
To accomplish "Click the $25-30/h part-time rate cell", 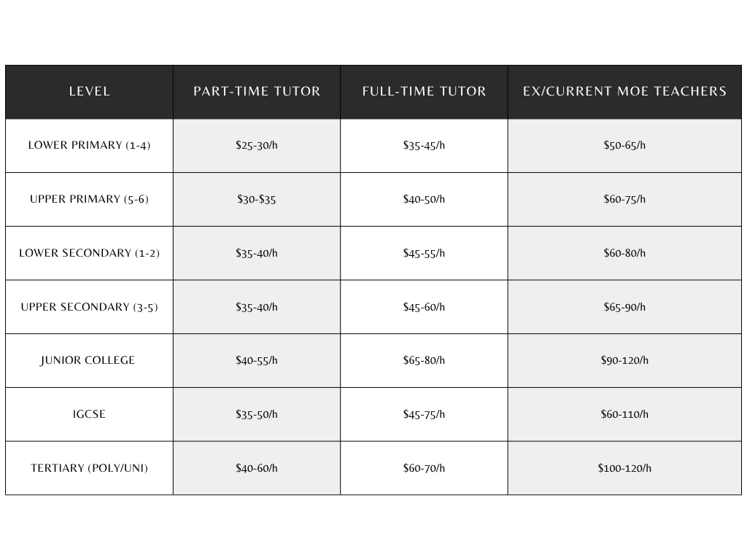I will coord(257,145).
